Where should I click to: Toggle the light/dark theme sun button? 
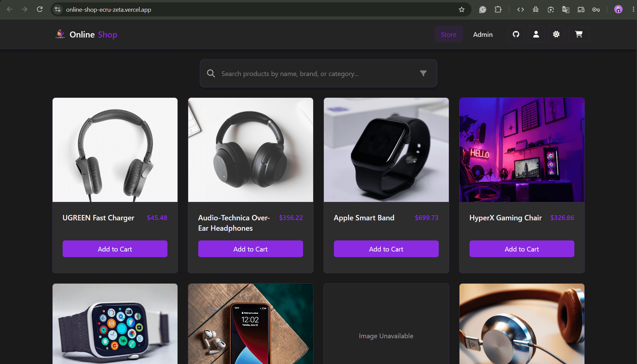pyautogui.click(x=556, y=34)
